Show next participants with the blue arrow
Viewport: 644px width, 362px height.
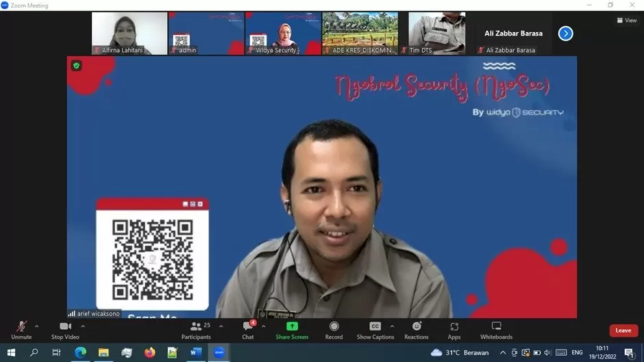(x=565, y=34)
